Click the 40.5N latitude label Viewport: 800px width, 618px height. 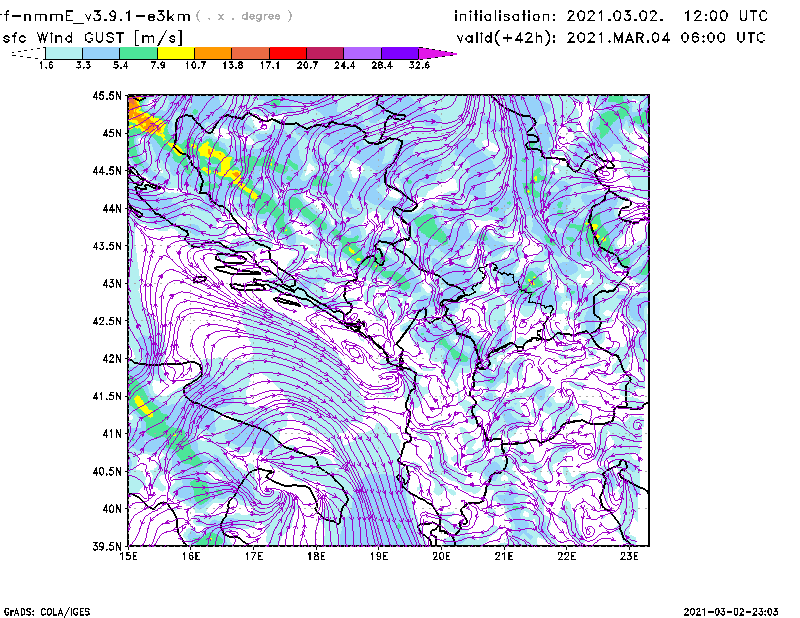pos(107,471)
